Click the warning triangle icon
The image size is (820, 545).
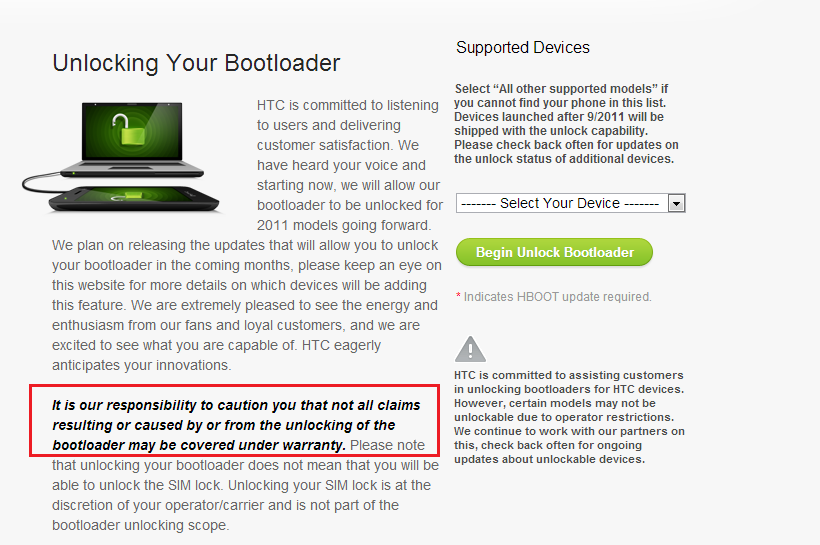click(470, 349)
